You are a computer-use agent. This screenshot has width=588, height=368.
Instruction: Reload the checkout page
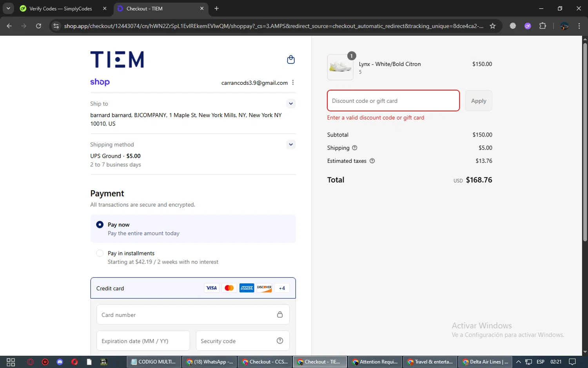[38, 26]
